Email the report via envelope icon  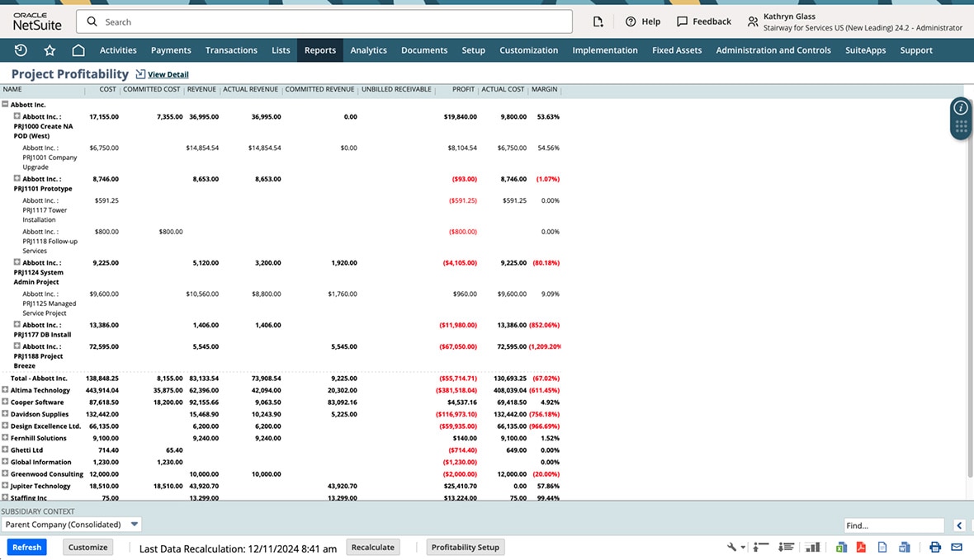tap(957, 548)
